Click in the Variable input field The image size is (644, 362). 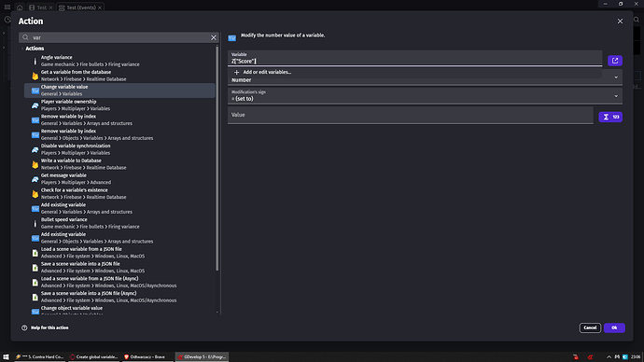coord(414,58)
